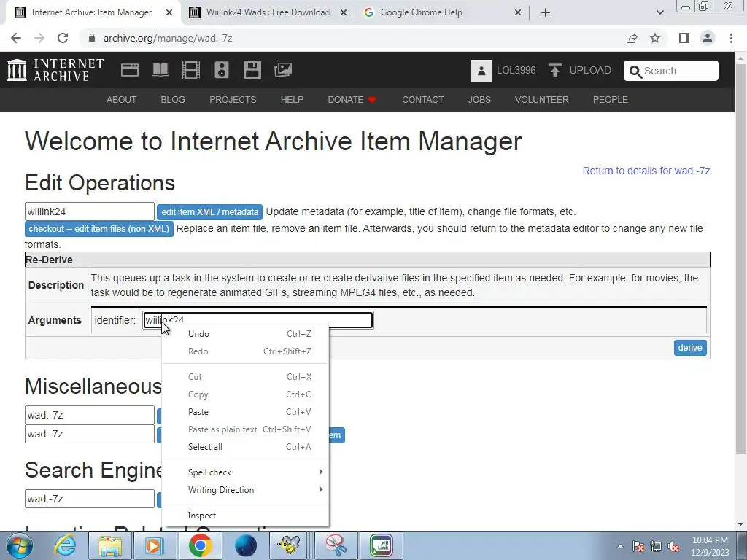Image resolution: width=747 pixels, height=560 pixels.
Task: Open the Video film-strip icon
Action: tap(191, 70)
